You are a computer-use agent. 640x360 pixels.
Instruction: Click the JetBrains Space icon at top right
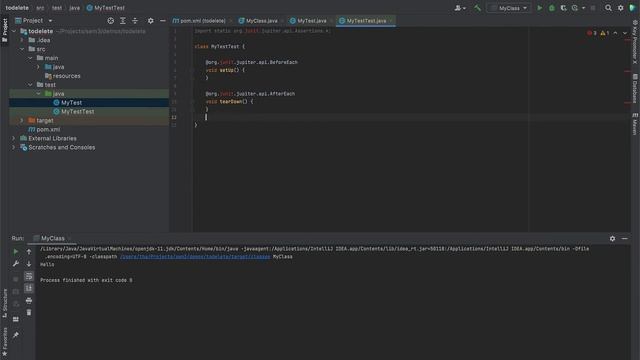(x=633, y=8)
